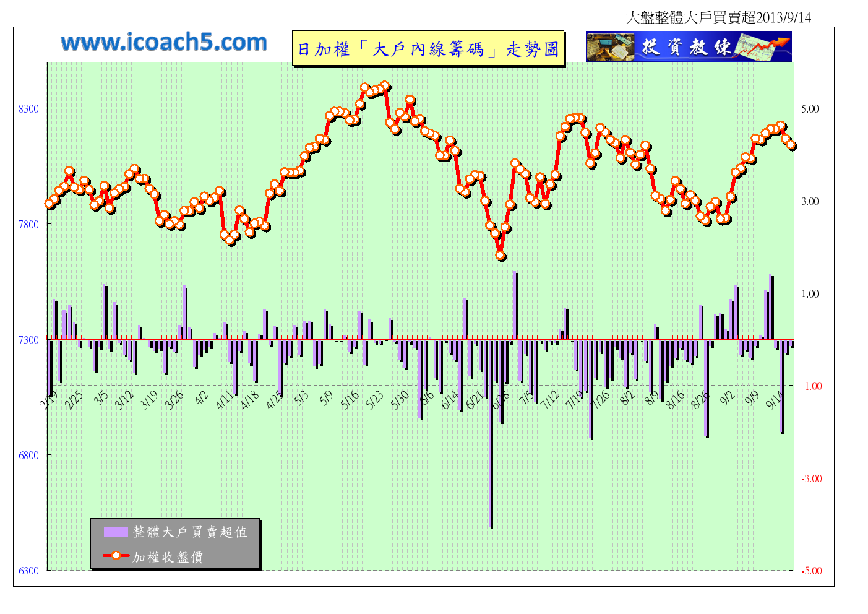The width and height of the screenshot is (868, 614).
Task: Click date label 2/25
Action: pos(73,399)
